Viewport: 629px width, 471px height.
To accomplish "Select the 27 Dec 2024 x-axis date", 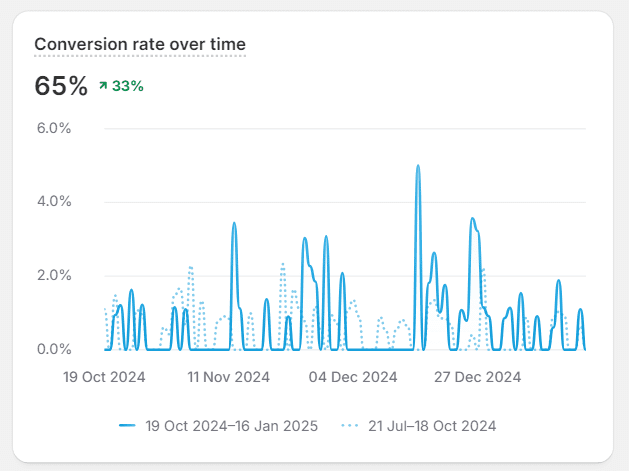I will pyautogui.click(x=476, y=377).
